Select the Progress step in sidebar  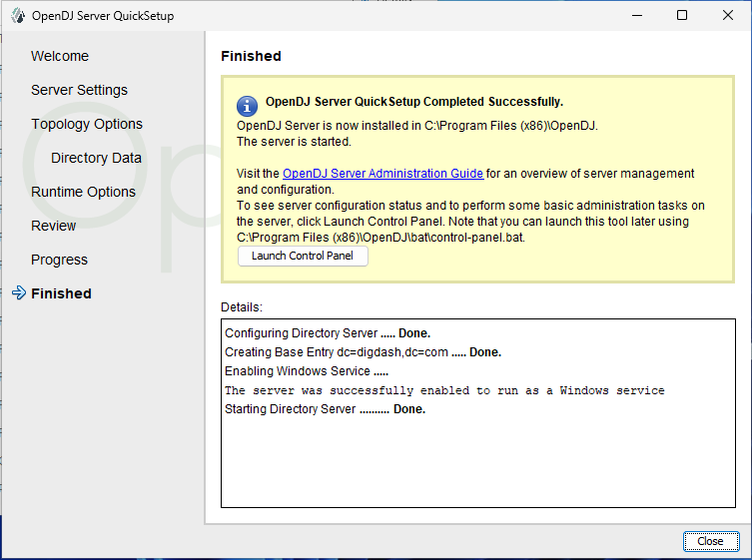click(59, 260)
